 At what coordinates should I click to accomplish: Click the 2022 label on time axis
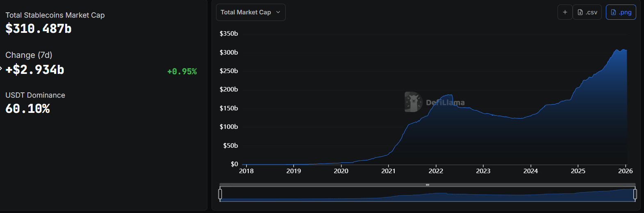(x=436, y=171)
